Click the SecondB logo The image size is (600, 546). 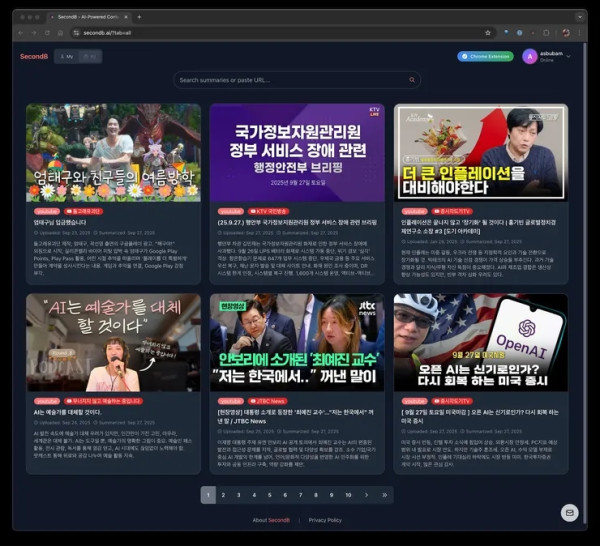point(34,56)
